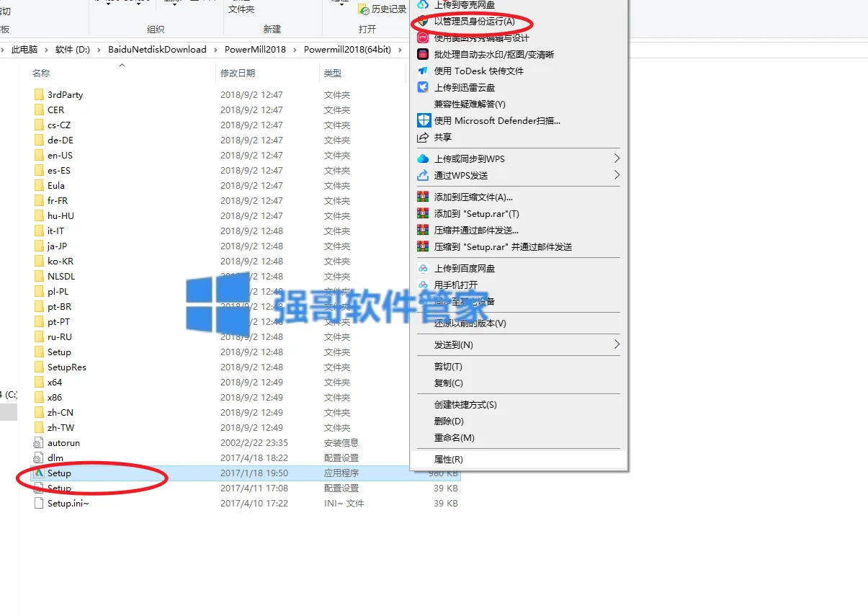
Task: Sort by 修改日期 column header
Action: tap(238, 73)
